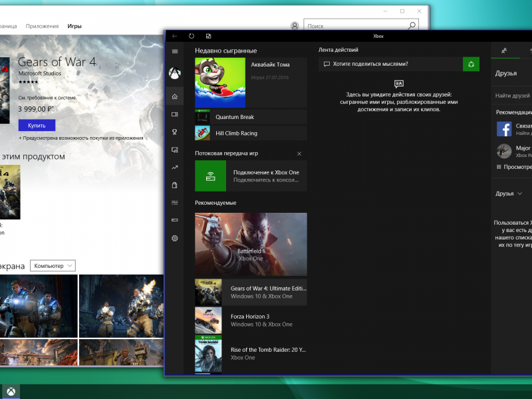The height and width of the screenshot is (399, 532).
Task: Open the Battlefield 1 featured image
Action: point(251,244)
